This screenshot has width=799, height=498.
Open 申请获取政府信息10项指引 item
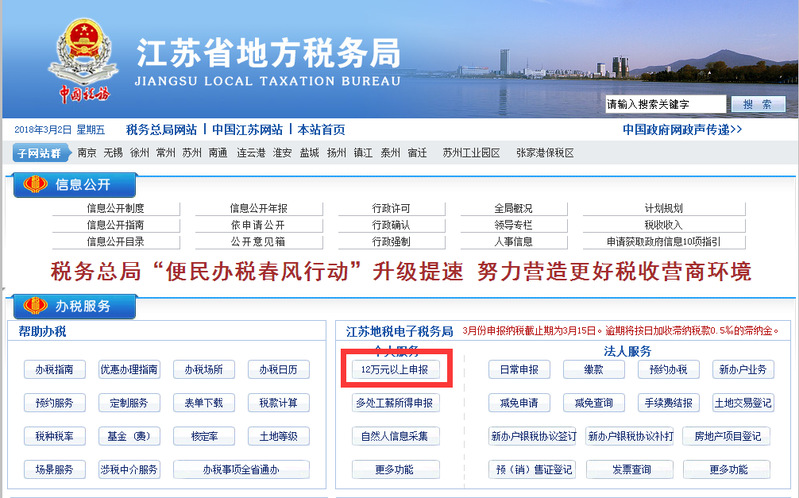coord(663,242)
